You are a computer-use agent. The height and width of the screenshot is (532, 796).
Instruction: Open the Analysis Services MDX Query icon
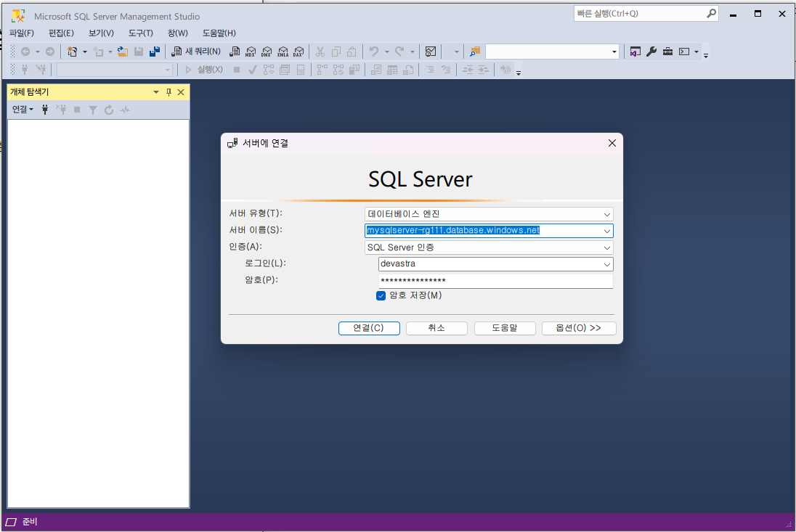point(251,52)
